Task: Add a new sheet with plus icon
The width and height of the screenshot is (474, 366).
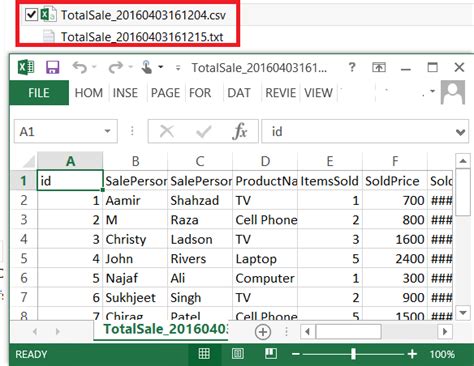Action: pyautogui.click(x=263, y=332)
